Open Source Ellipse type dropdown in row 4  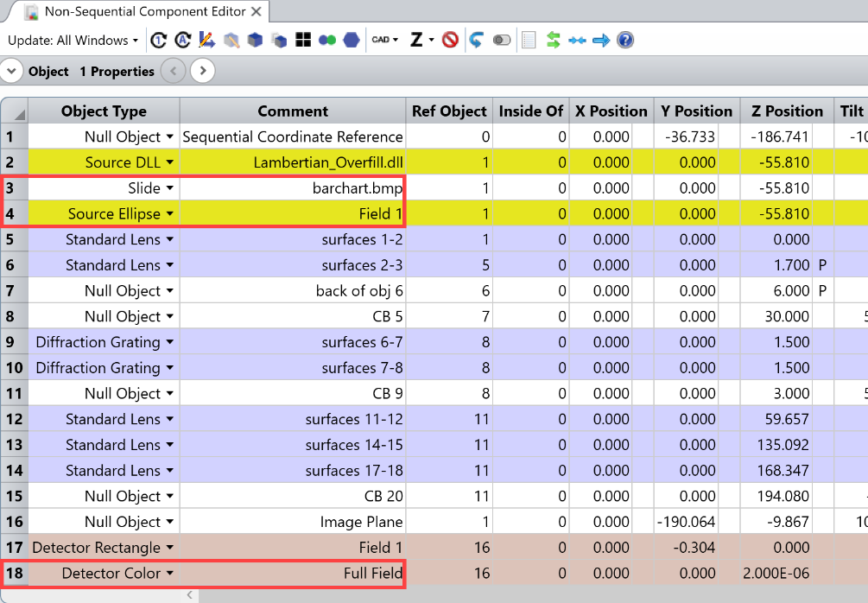(170, 213)
